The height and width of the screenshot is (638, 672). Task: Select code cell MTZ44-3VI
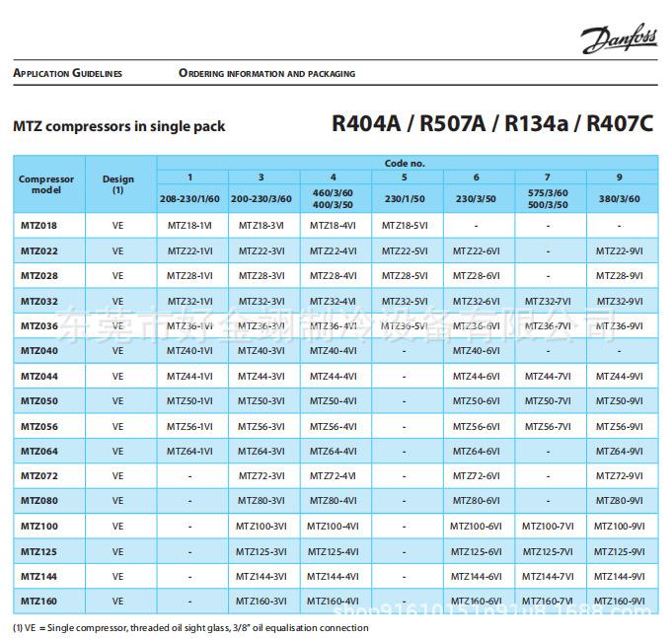click(x=261, y=377)
